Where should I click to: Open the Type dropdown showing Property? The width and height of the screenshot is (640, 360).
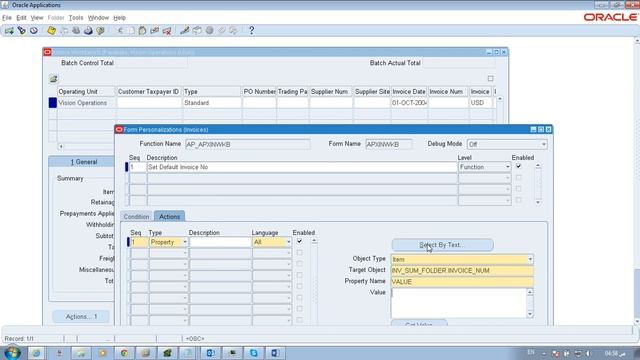184,242
